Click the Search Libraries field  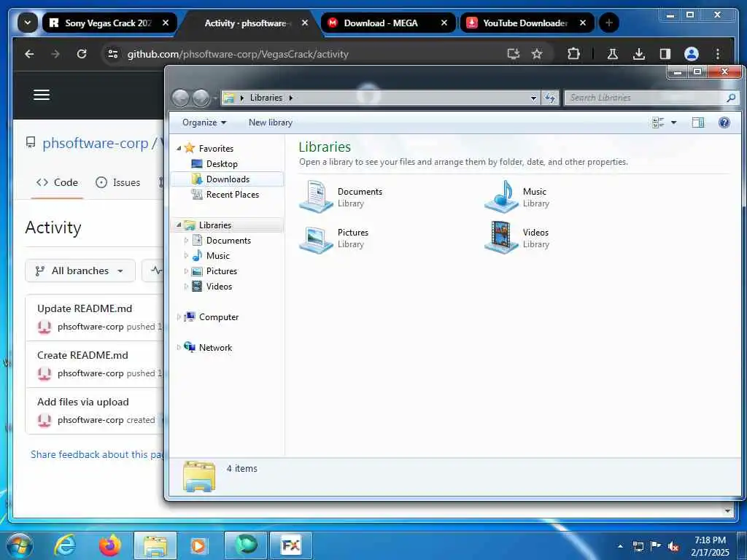pyautogui.click(x=651, y=98)
